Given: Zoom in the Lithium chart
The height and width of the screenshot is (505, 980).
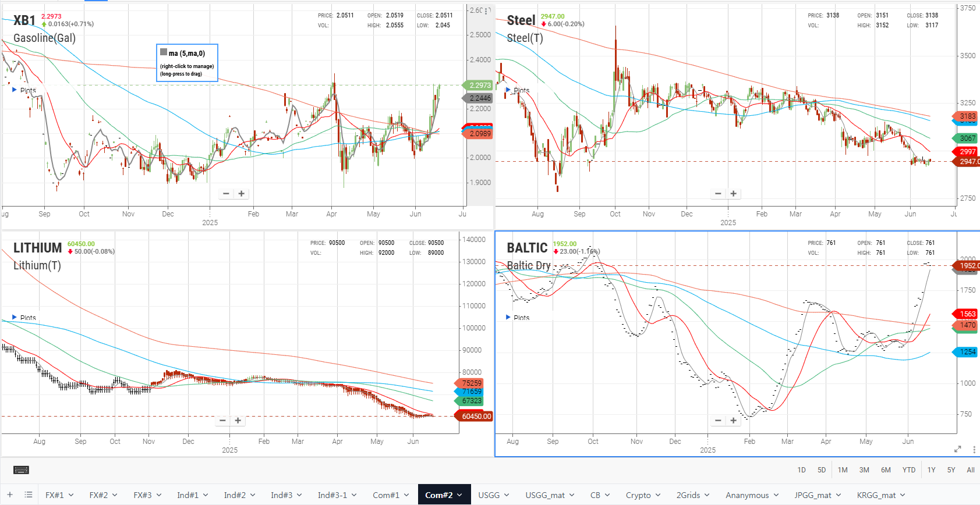Looking at the screenshot, I should coord(238,421).
